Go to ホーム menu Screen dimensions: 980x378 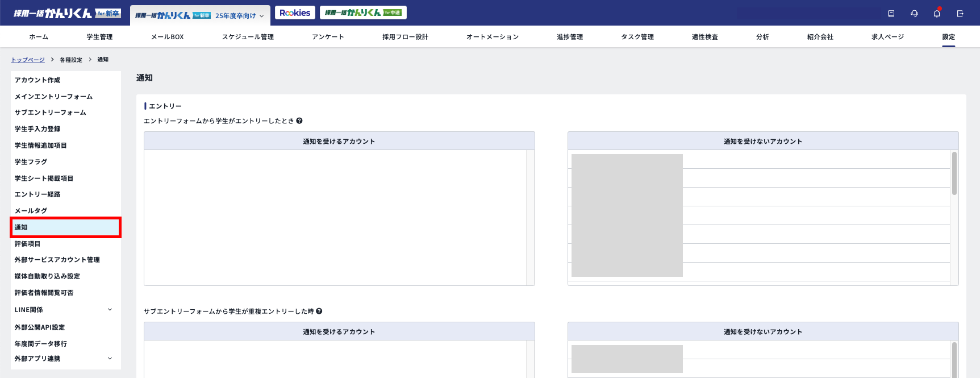39,37
